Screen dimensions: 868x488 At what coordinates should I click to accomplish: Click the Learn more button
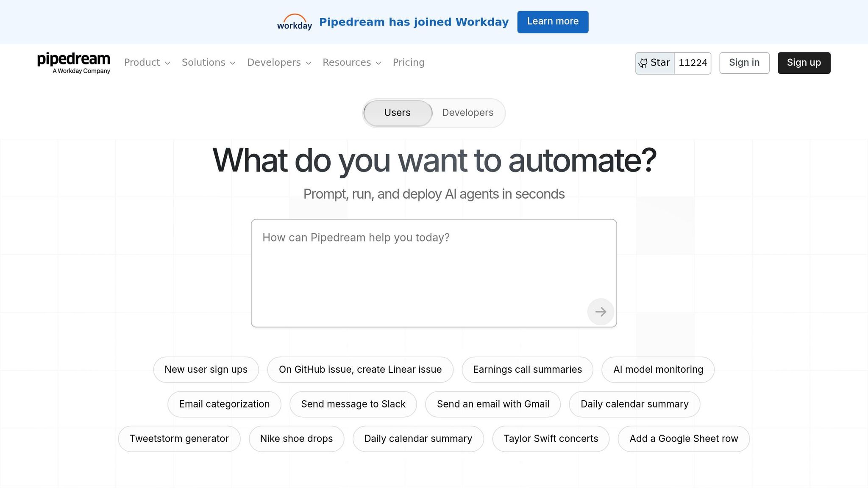pos(552,22)
